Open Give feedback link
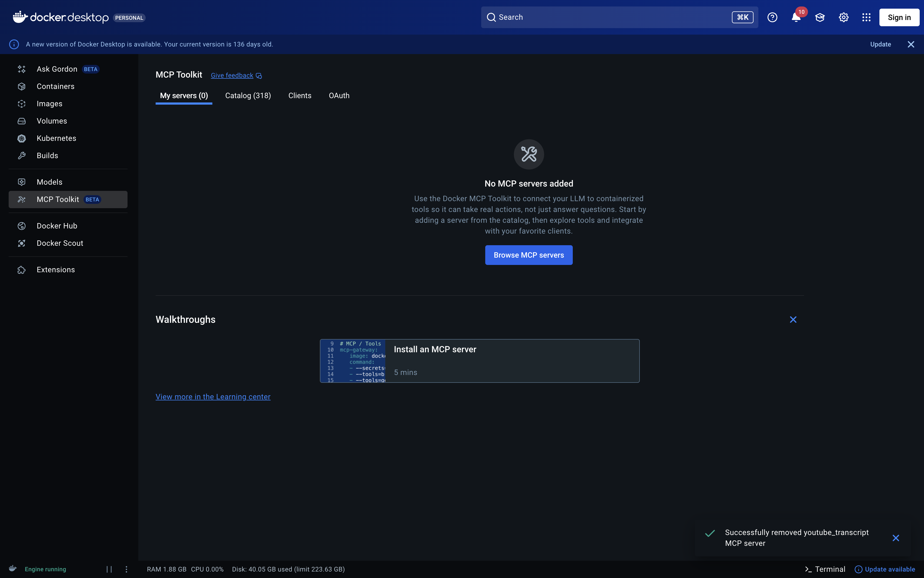The width and height of the screenshot is (924, 578). 232,75
